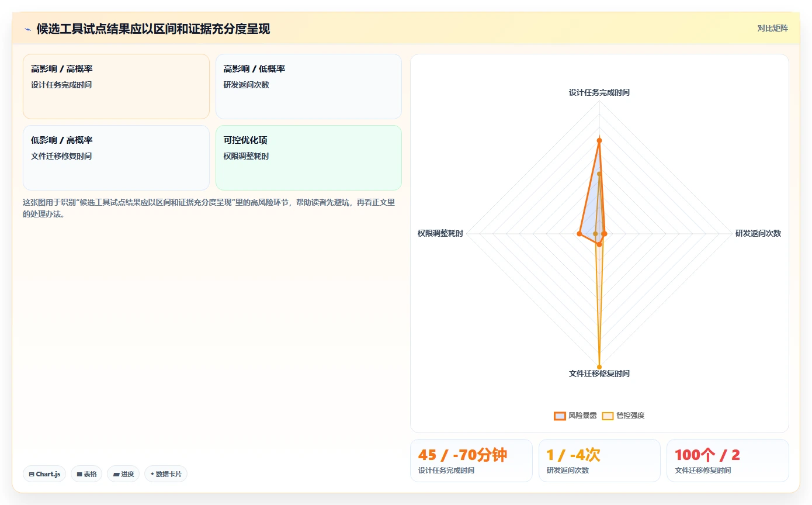Click the description paragraph starting 这张图用于识别
Screen dimensions: 812x505
(x=209, y=208)
